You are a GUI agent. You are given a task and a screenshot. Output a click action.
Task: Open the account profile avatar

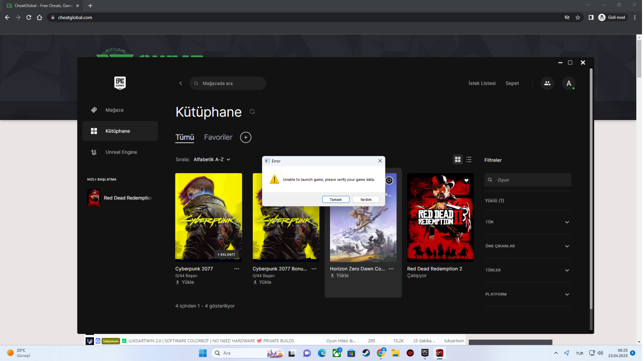(569, 83)
